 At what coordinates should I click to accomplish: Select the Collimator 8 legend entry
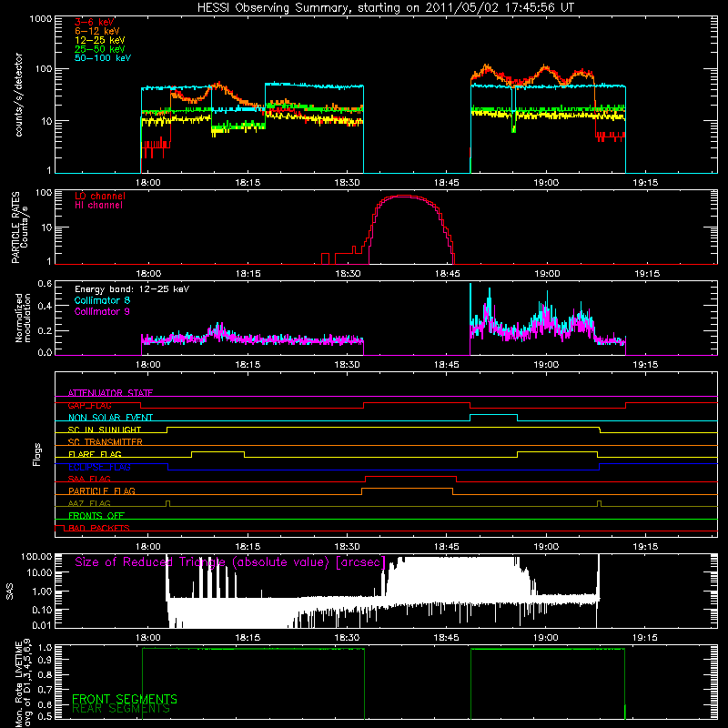(102, 300)
